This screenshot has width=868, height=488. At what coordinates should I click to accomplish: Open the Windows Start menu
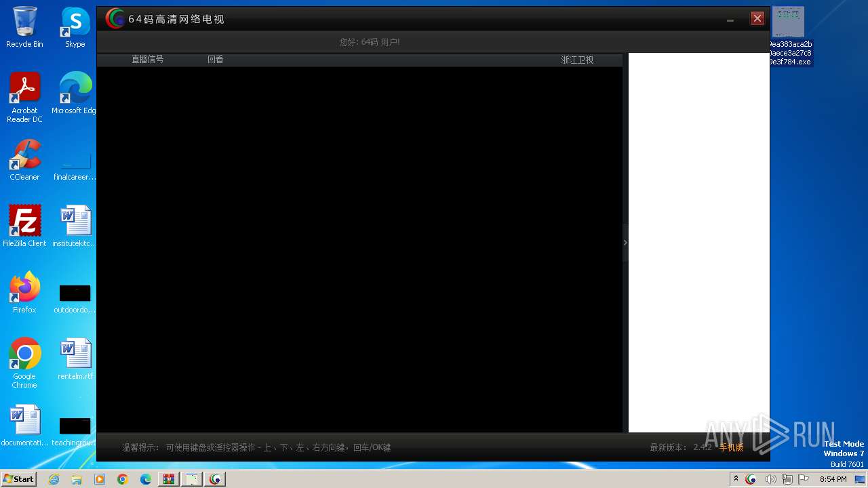click(x=19, y=479)
